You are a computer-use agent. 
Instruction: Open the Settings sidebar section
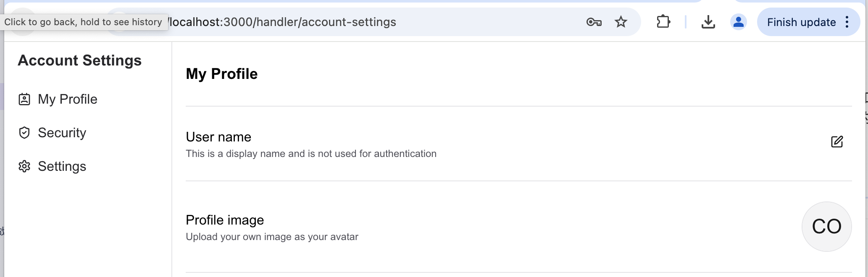coord(62,166)
